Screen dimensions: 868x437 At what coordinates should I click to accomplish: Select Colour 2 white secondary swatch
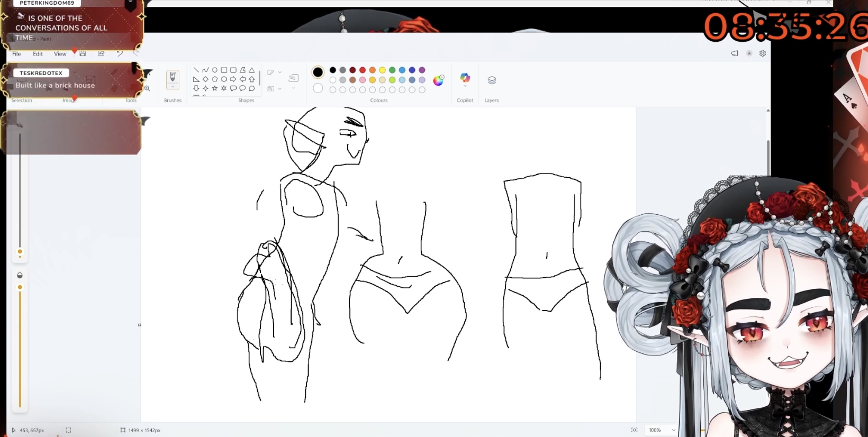(x=318, y=88)
